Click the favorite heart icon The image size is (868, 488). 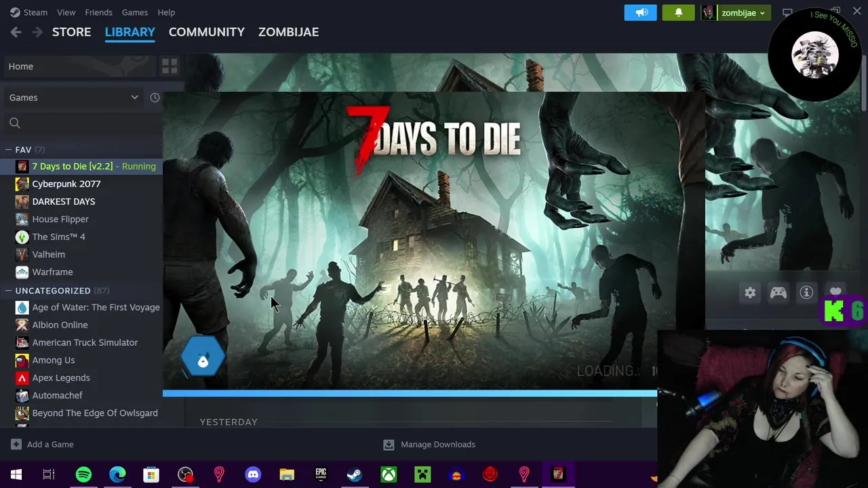[835, 291]
